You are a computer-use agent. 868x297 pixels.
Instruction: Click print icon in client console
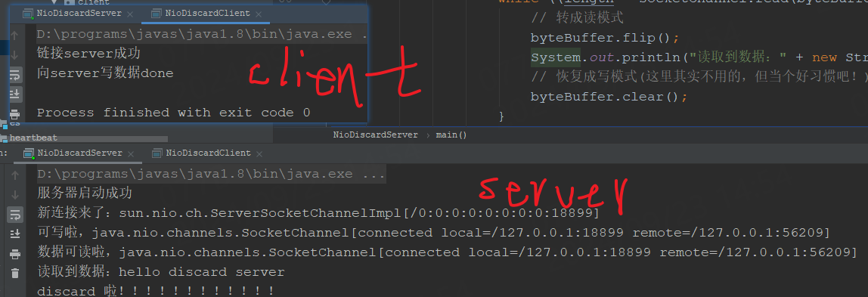point(15,114)
